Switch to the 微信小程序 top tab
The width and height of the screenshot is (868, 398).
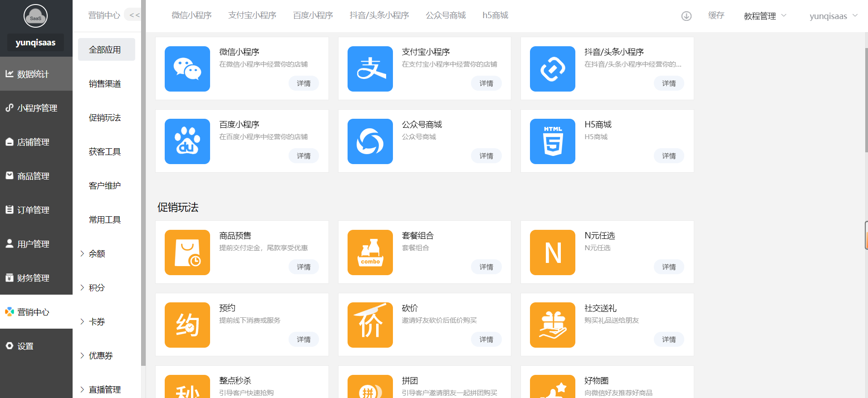[191, 15]
